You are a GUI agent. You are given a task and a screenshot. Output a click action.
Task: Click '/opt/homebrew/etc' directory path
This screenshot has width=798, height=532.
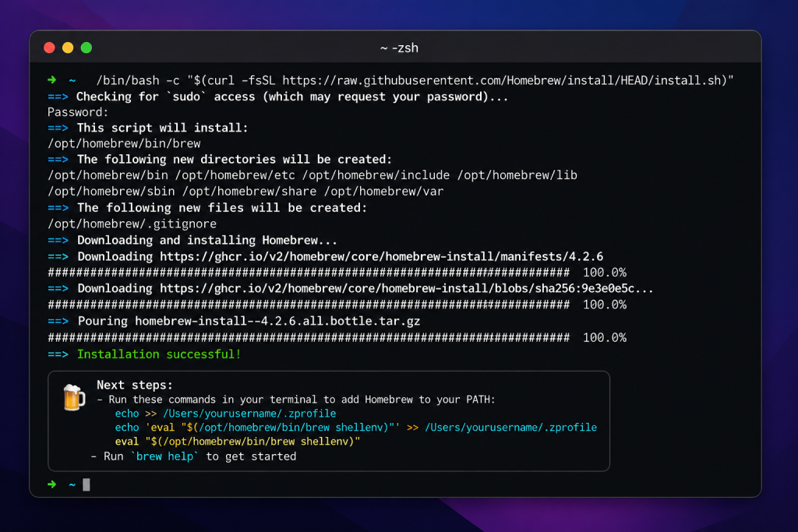(x=235, y=175)
